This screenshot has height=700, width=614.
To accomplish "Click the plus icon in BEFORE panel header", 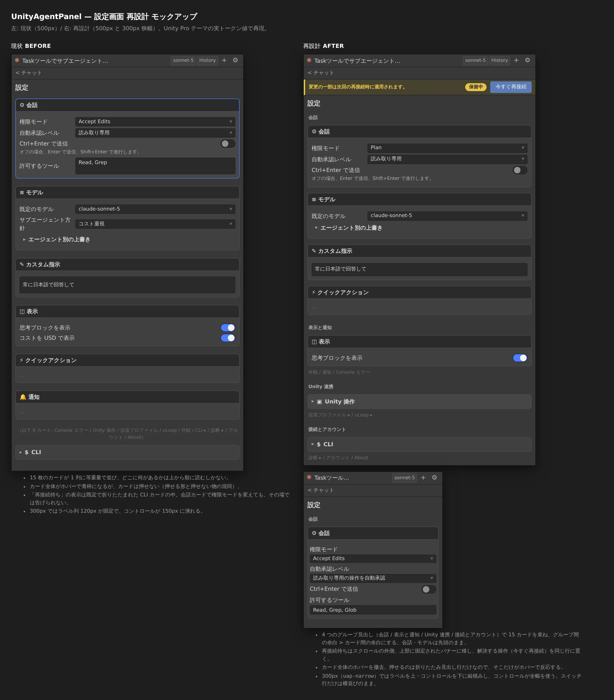I will pos(224,60).
